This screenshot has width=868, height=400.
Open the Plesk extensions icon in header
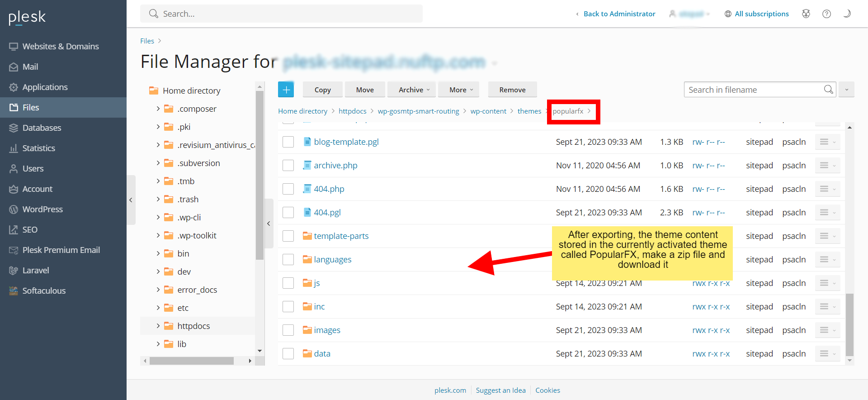coord(806,14)
